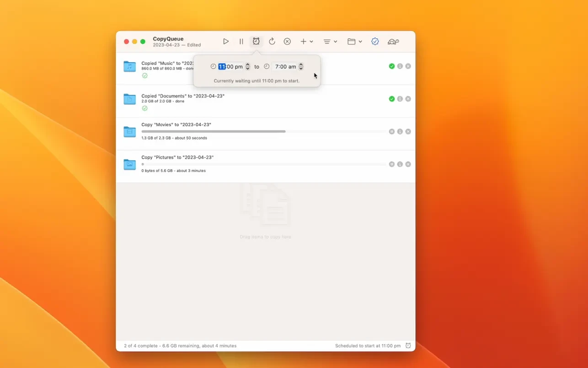Click the alarm icon in status bar
The width and height of the screenshot is (588, 368).
(408, 346)
